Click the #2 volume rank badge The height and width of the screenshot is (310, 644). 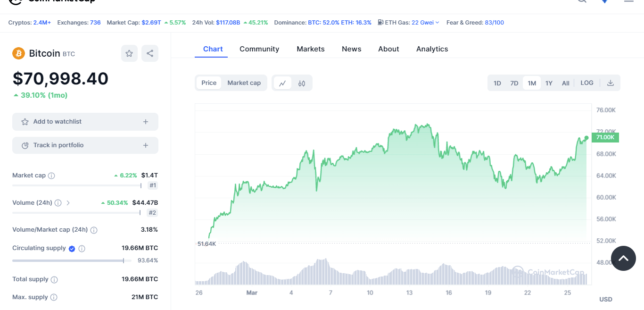153,213
